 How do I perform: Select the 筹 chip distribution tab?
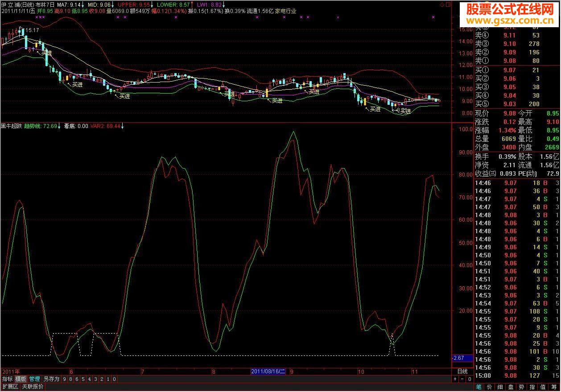click(554, 387)
